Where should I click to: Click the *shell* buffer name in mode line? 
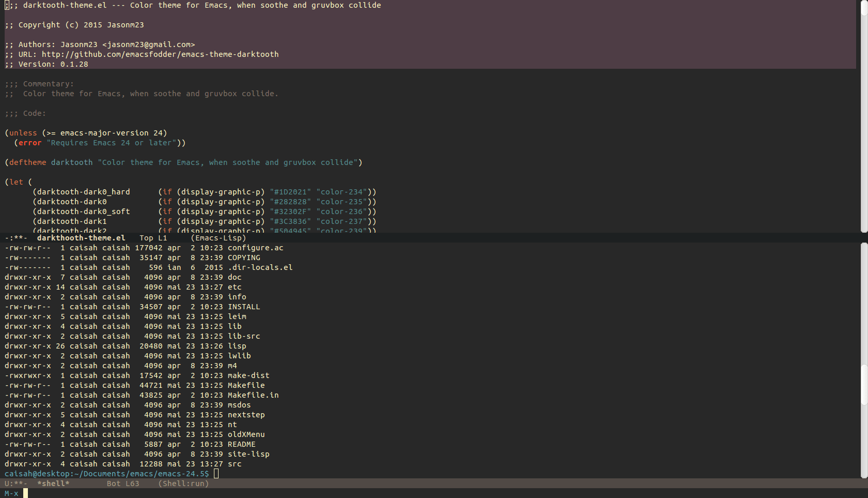[x=53, y=484]
